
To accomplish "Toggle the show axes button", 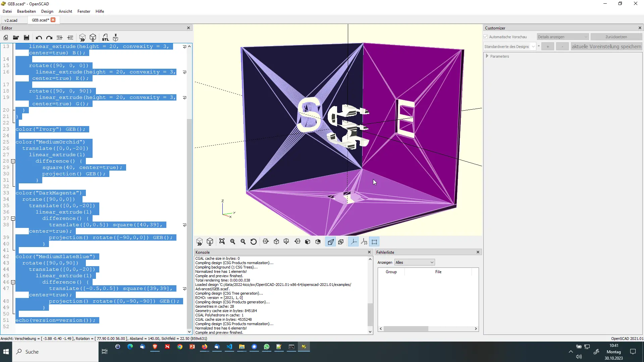I will [354, 242].
